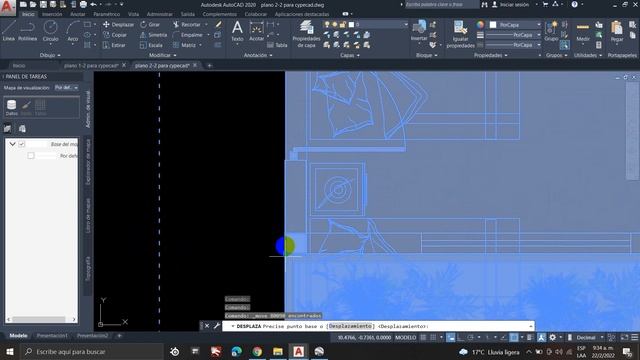Click the Insertar block tool

(419, 31)
